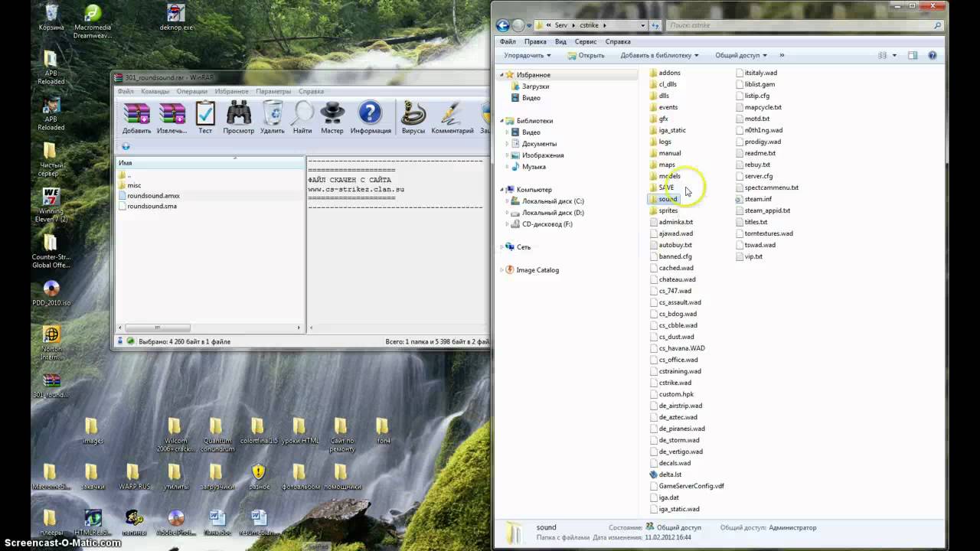Image resolution: width=980 pixels, height=551 pixels.
Task: Select roundsound.amxx in WinRAR
Action: click(153, 196)
